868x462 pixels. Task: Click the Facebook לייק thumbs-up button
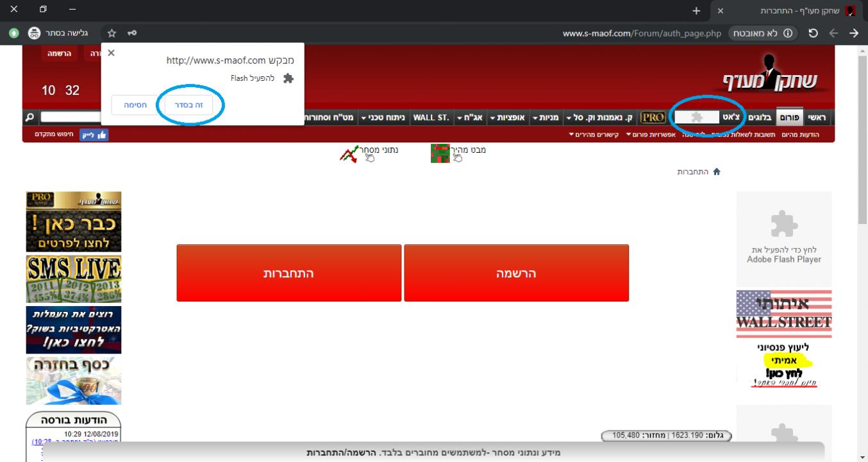coord(94,134)
